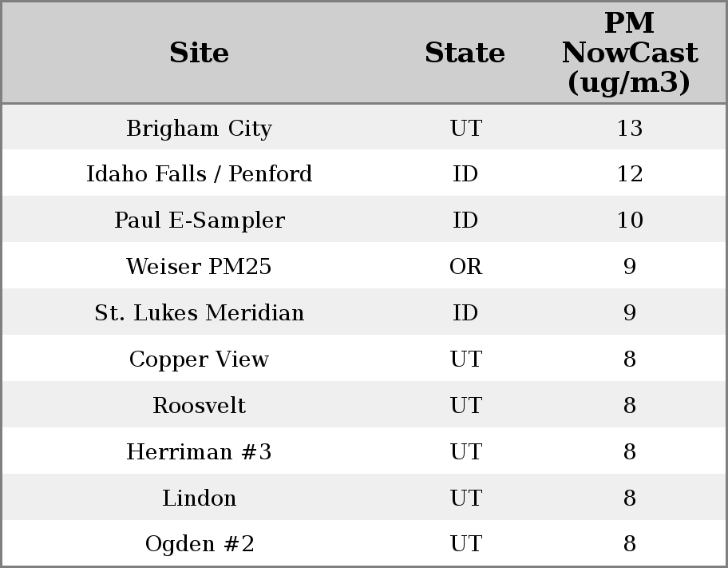Click the Site column header
The width and height of the screenshot is (728, 568).
(x=200, y=53)
